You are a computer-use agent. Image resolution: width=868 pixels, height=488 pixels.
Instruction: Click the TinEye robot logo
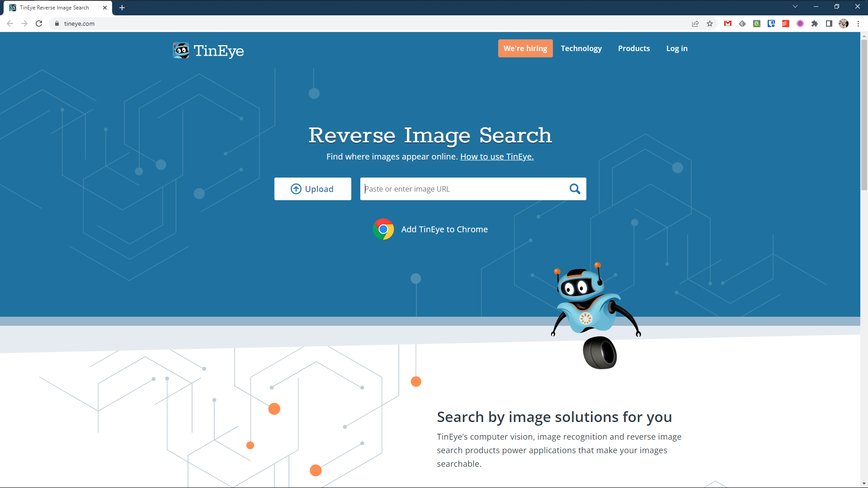click(x=181, y=50)
